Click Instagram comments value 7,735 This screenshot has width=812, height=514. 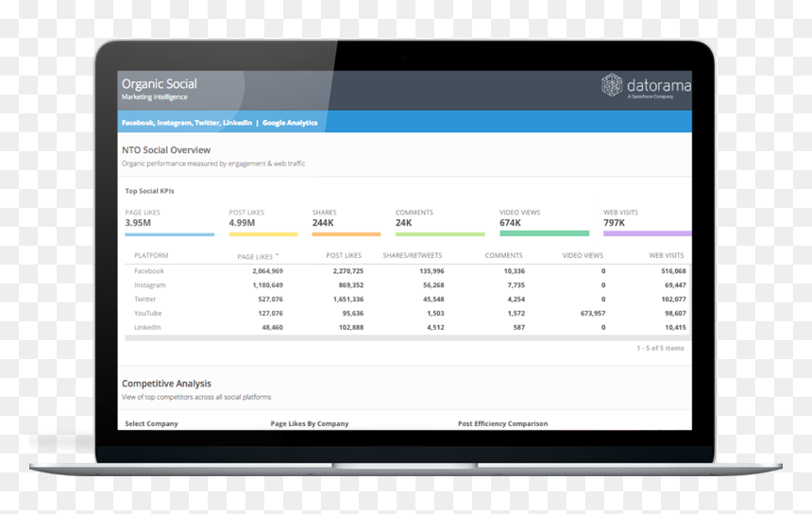516,285
